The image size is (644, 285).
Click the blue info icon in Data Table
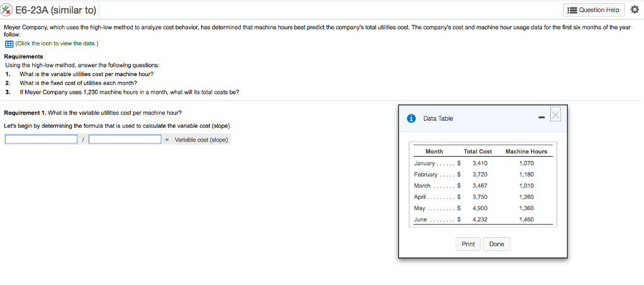(411, 118)
